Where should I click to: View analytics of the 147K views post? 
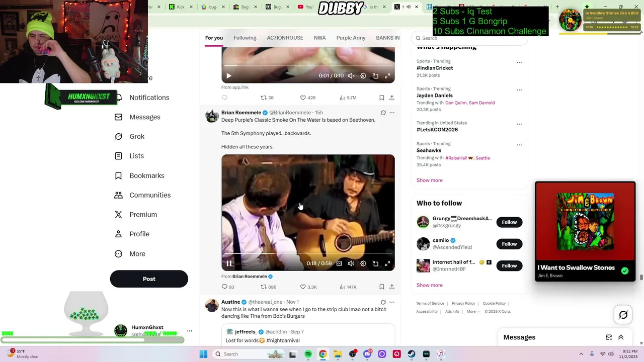[x=348, y=287]
